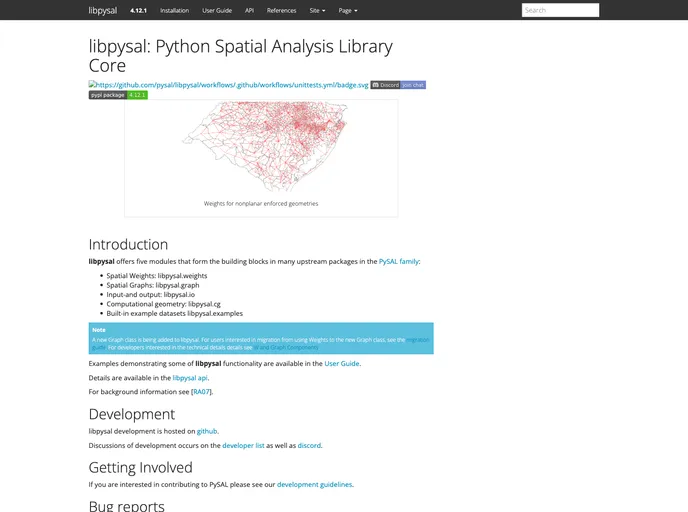The image size is (688, 512).
Task: Open the libpysal brand home link
Action: click(x=103, y=10)
